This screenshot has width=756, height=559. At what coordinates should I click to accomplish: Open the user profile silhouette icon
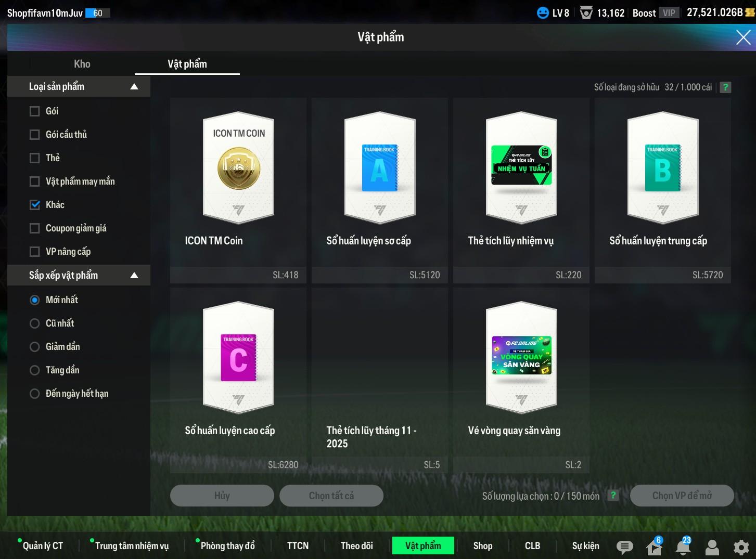712,547
